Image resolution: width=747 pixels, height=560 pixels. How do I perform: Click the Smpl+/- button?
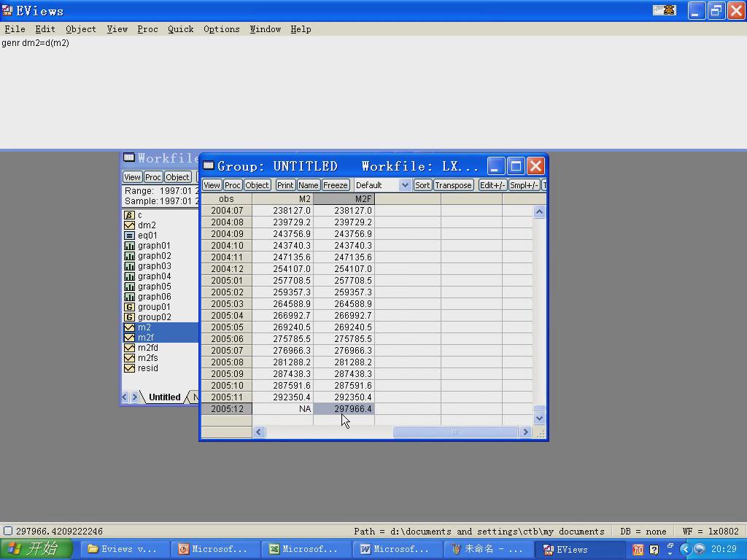click(524, 185)
